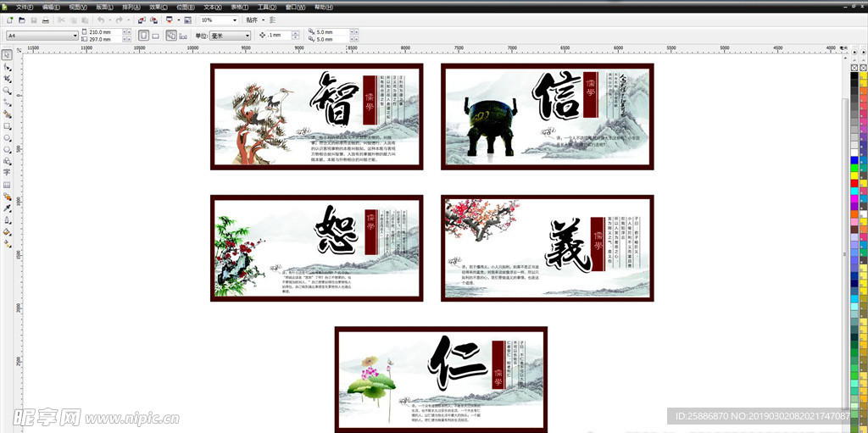Open the 效果 menu
The width and height of the screenshot is (868, 433).
[158, 6]
